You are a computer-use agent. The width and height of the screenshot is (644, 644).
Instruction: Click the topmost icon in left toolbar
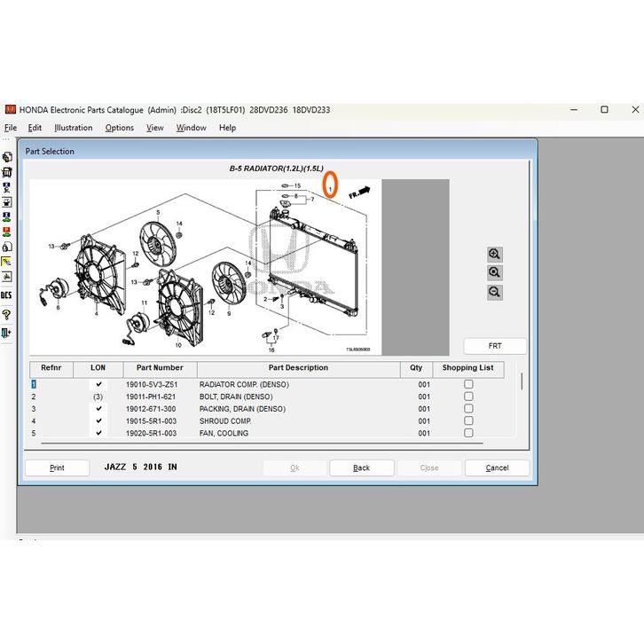coord(6,156)
